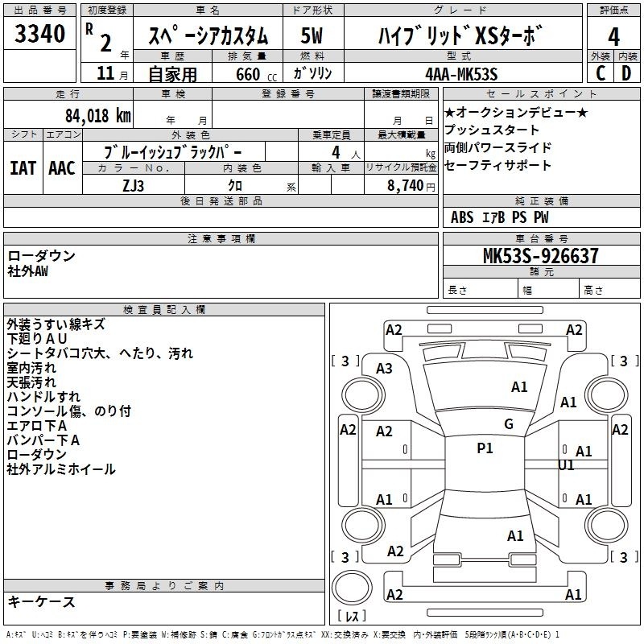Select the G windshield mark on diagram
The height and width of the screenshot is (644, 644).
pyautogui.click(x=508, y=424)
